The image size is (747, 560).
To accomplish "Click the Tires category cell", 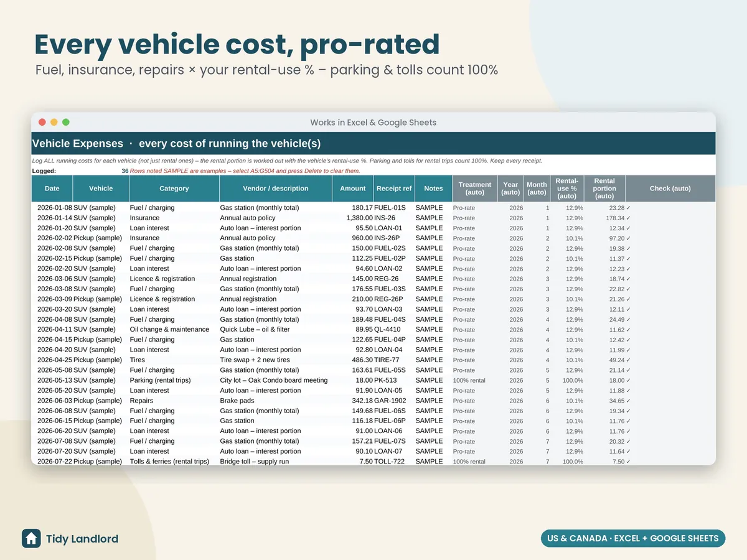I will point(137,360).
